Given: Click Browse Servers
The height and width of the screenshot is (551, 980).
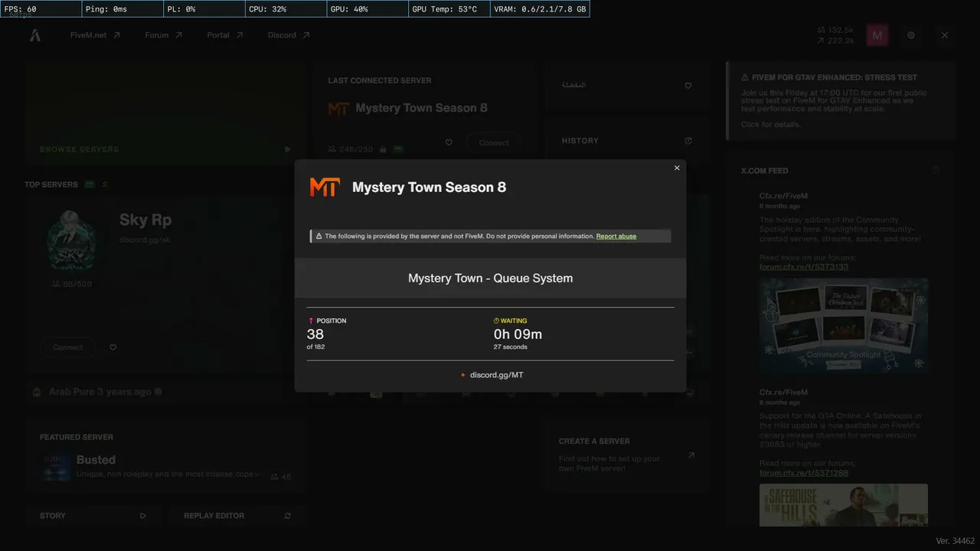Looking at the screenshot, I should click(79, 150).
